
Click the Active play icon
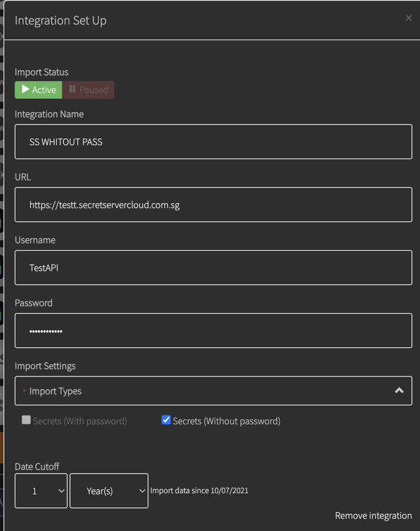tap(26, 89)
